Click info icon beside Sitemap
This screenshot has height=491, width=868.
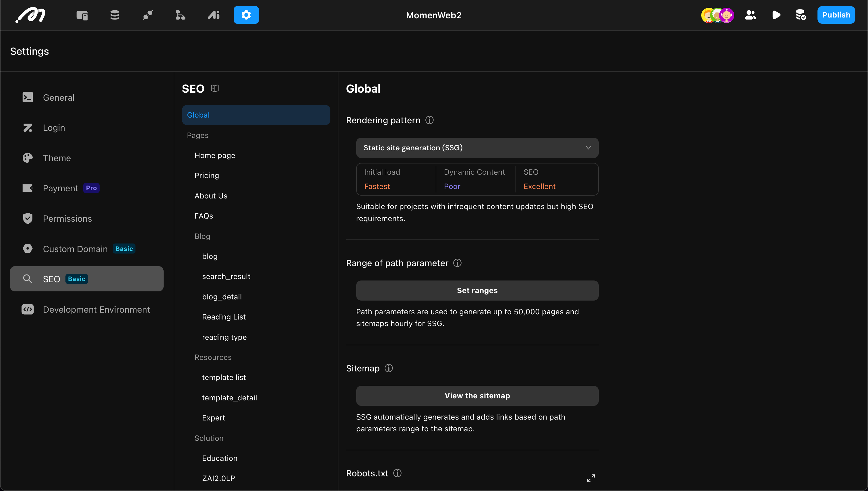point(389,368)
